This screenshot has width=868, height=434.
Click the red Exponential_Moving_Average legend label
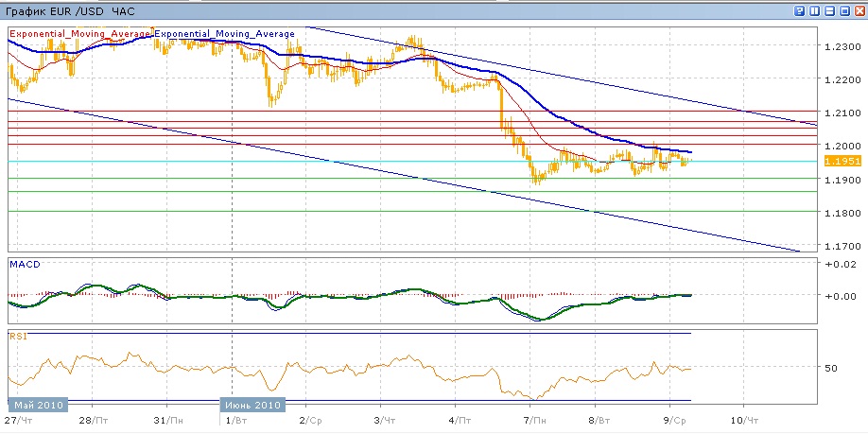click(x=80, y=33)
